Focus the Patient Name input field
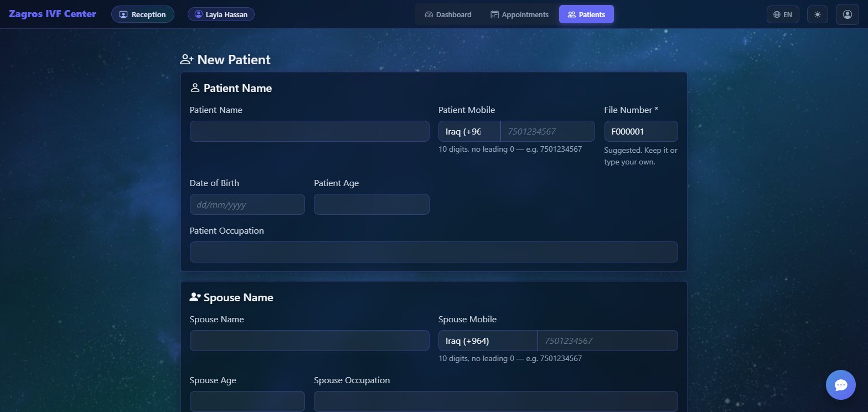The width and height of the screenshot is (868, 412). [309, 131]
